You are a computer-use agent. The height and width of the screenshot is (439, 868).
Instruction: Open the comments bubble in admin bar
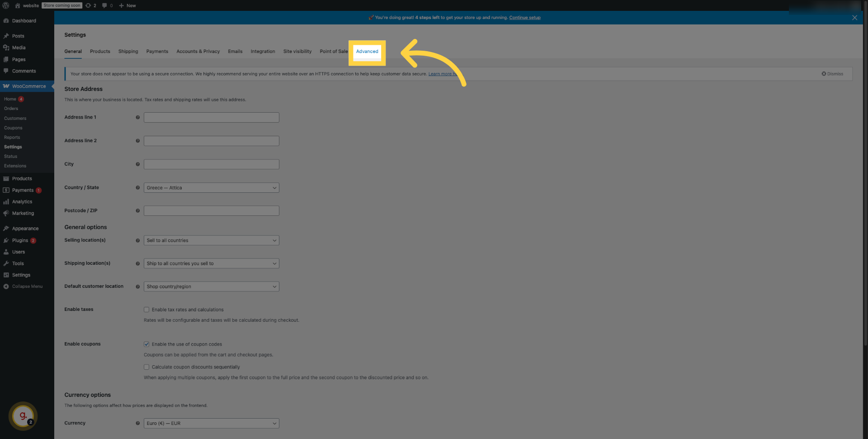click(x=104, y=5)
